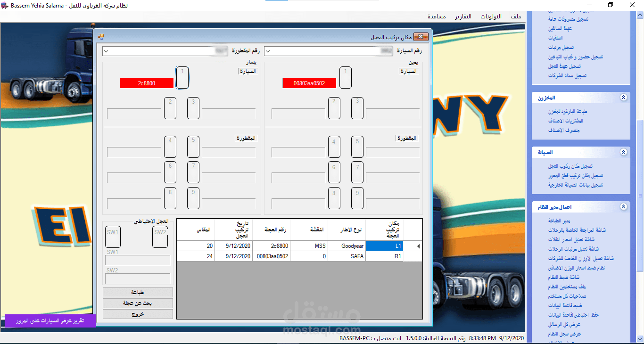Screen dimensions: 644x344
Task: Select trailer wheel 5 in the يمين panel
Action: [357, 147]
